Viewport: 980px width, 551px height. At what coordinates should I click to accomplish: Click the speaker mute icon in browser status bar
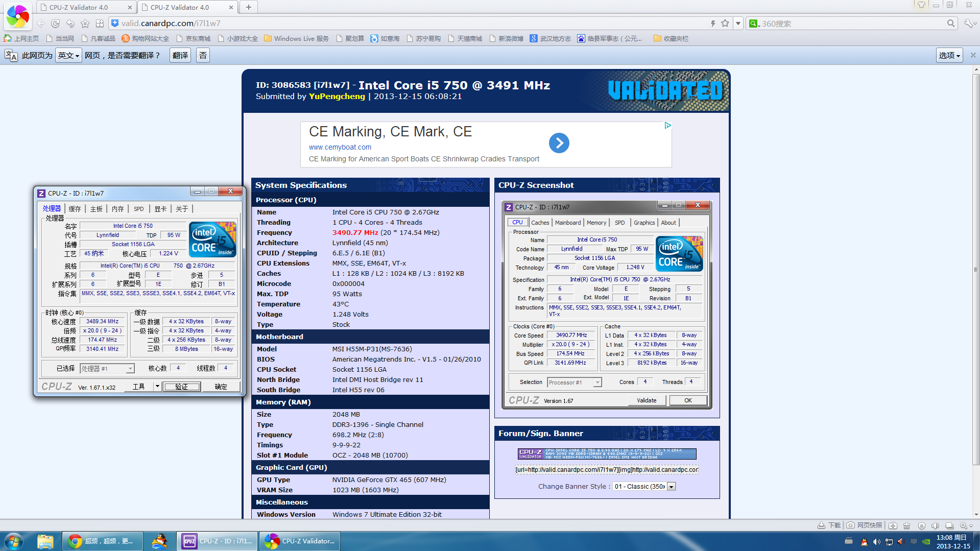[x=935, y=525]
